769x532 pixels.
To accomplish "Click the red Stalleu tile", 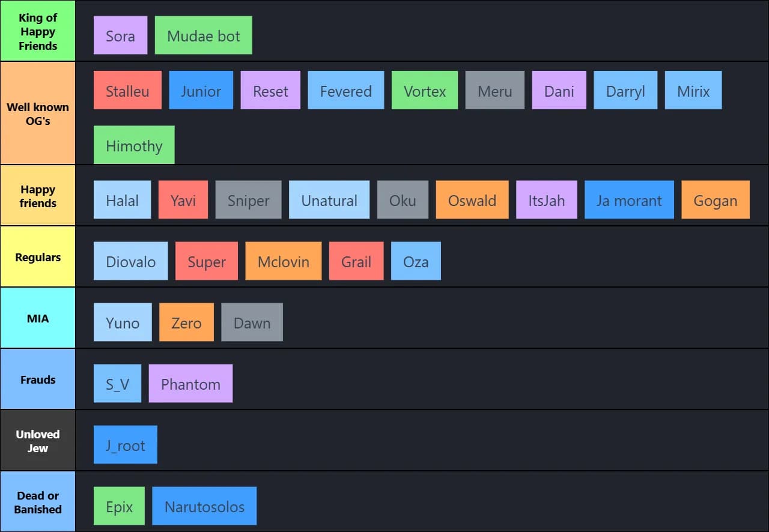I will coord(127,91).
